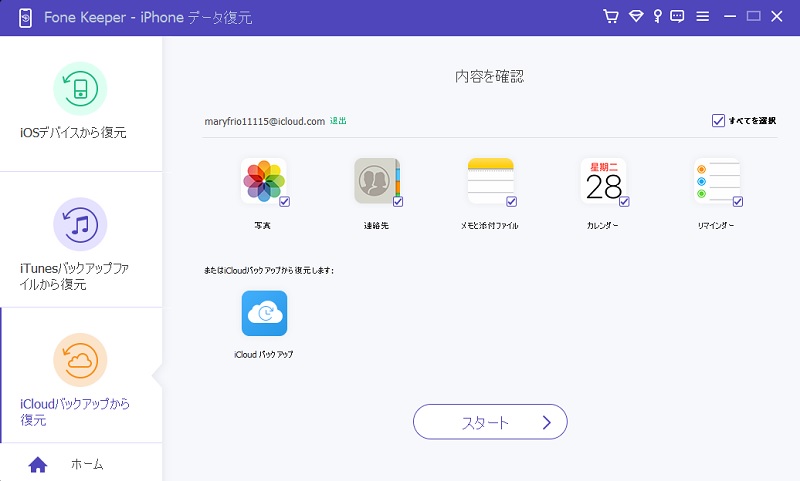Click the diamond icon in title bar

(x=636, y=16)
